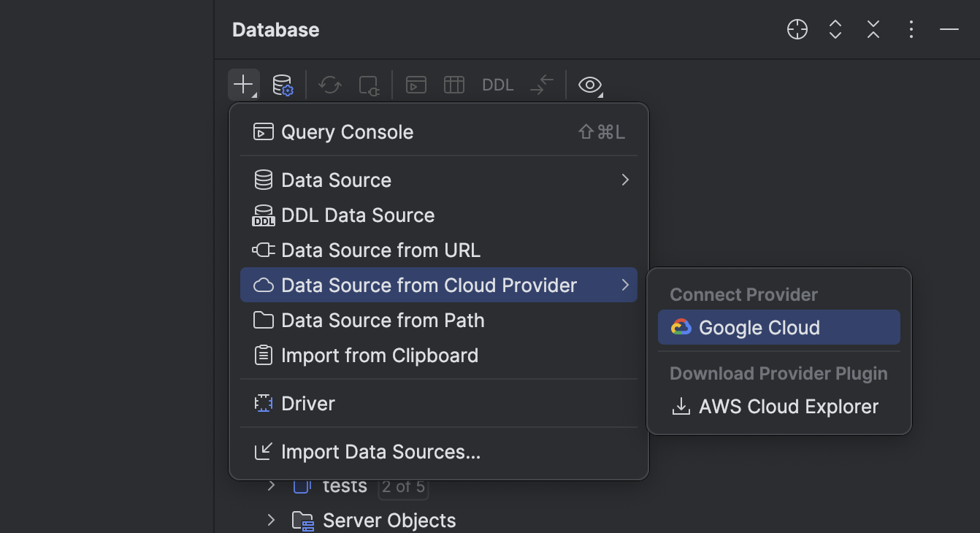Click the Select Opened Element crosshair icon
The height and width of the screenshot is (533, 980).
coord(797,29)
